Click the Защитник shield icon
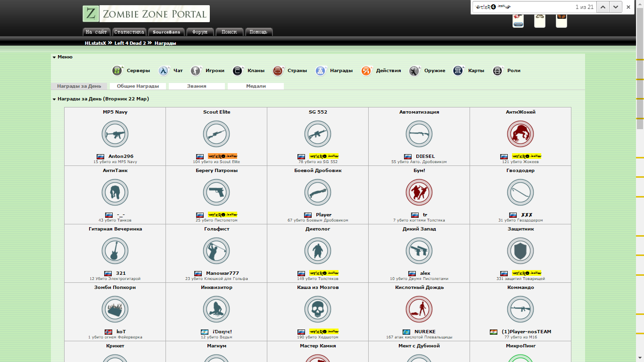This screenshot has height=362, width=644. [x=520, y=251]
